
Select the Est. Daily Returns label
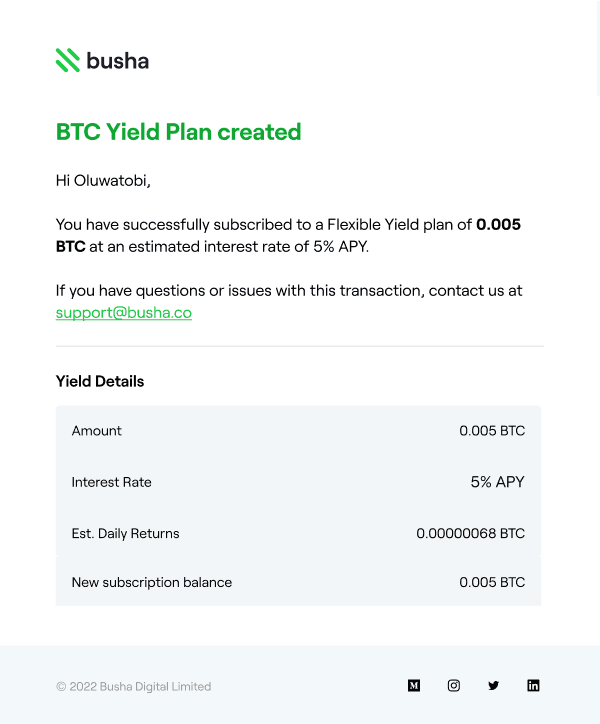coord(126,533)
